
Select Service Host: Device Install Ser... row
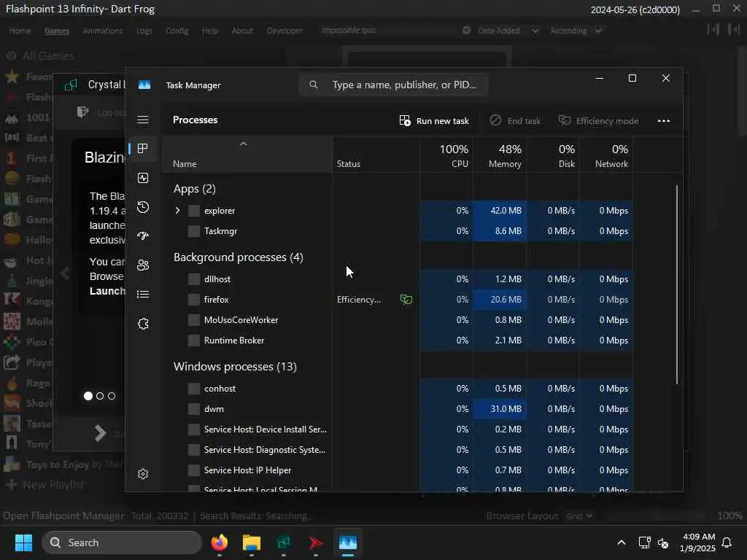click(398, 429)
